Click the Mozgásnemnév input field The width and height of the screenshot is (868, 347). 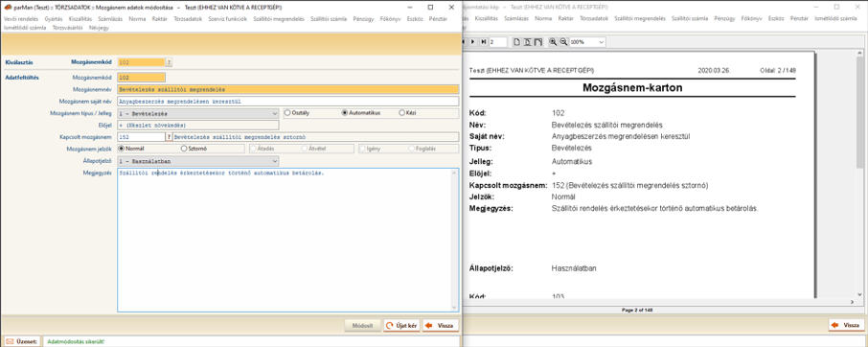pyautogui.click(x=287, y=89)
